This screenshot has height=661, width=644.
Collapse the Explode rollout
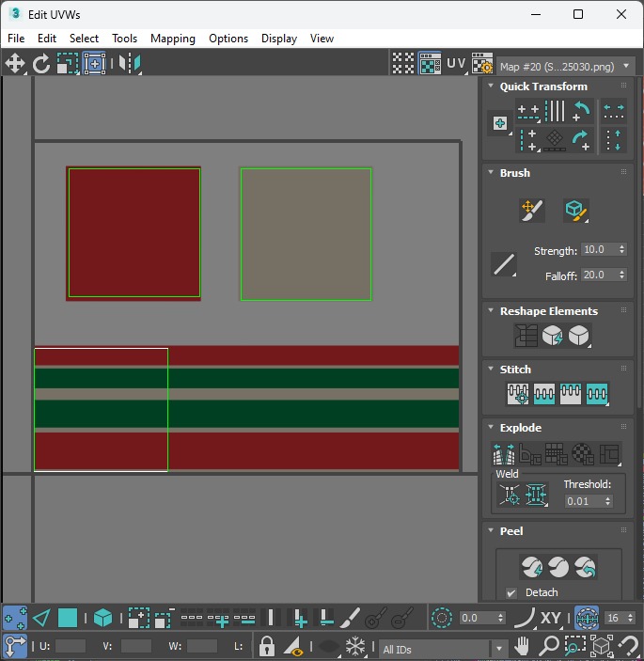pos(491,427)
